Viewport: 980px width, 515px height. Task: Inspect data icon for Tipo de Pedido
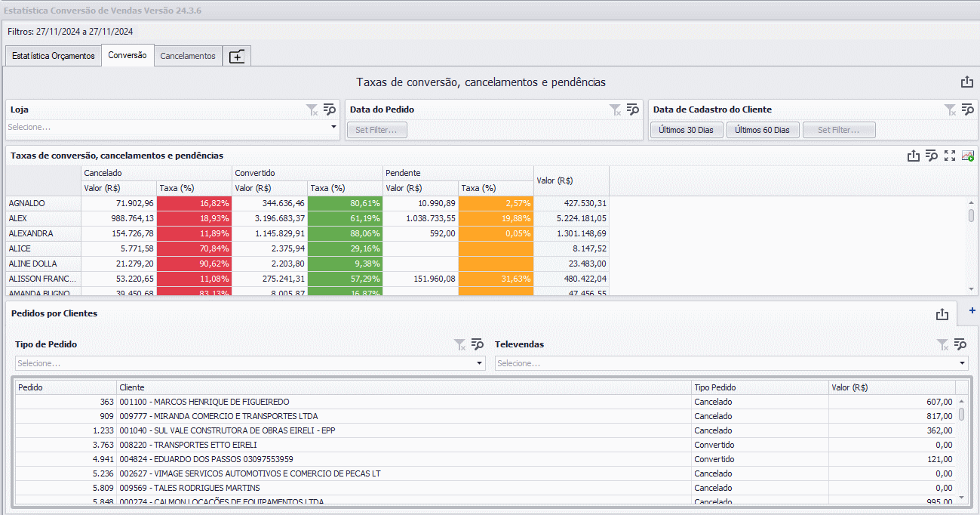[x=477, y=344]
